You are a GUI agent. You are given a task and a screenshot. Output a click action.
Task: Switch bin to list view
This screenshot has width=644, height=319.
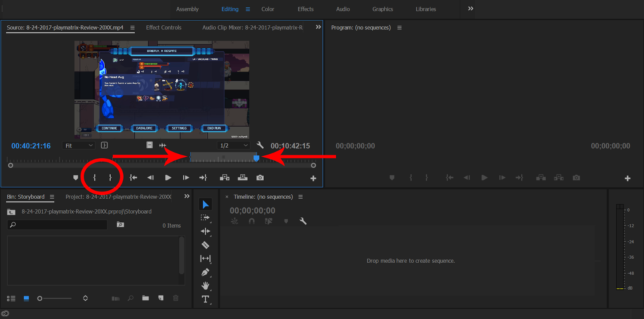(x=11, y=298)
